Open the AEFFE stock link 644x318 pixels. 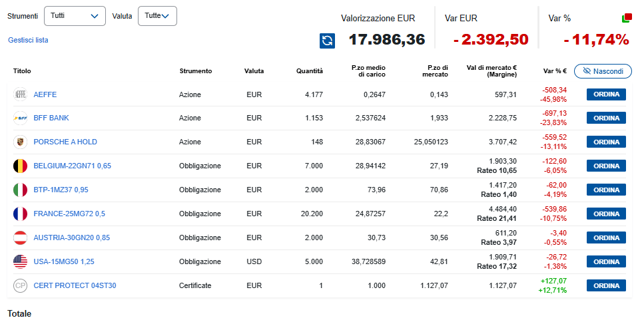point(45,94)
